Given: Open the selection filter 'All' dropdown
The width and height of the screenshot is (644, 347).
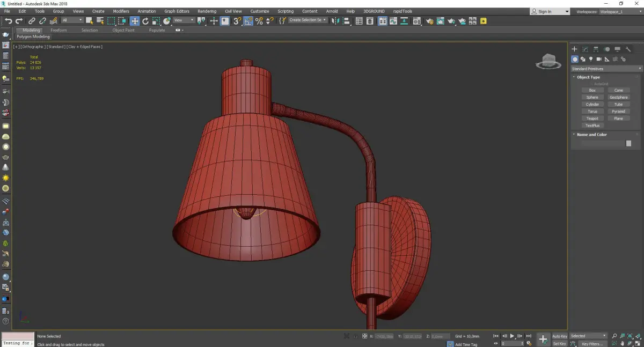Looking at the screenshot, I should coord(72,20).
